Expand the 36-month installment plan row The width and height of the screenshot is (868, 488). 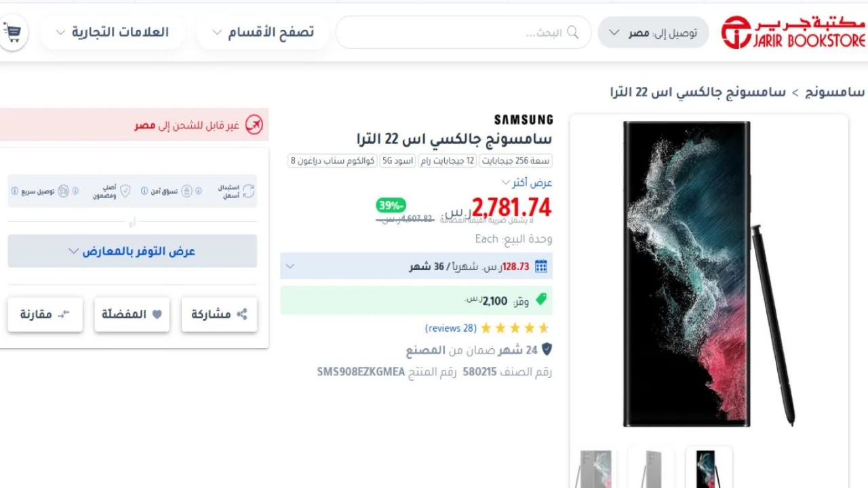click(416, 266)
